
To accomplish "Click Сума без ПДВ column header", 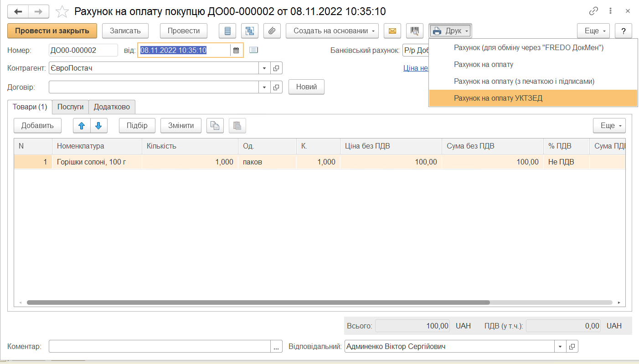I will pos(493,146).
